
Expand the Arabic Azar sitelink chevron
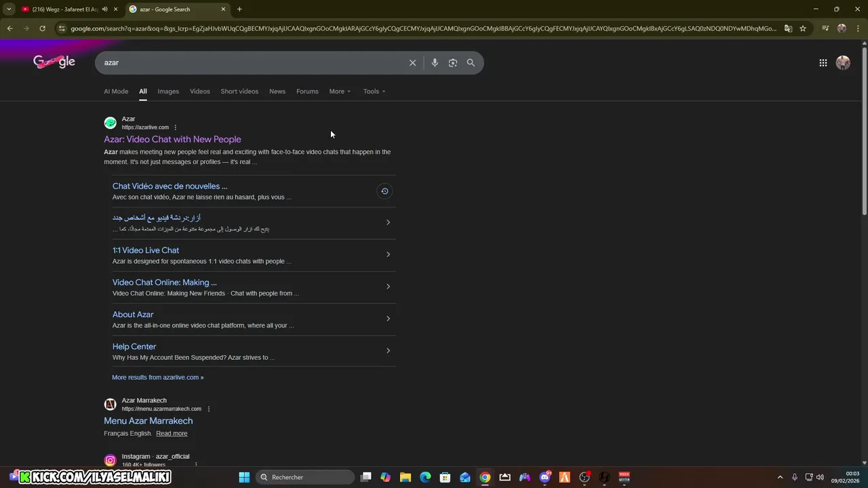pos(388,222)
